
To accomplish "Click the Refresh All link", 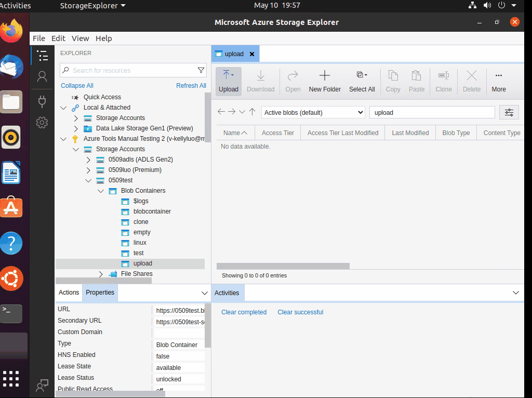I will [x=191, y=86].
